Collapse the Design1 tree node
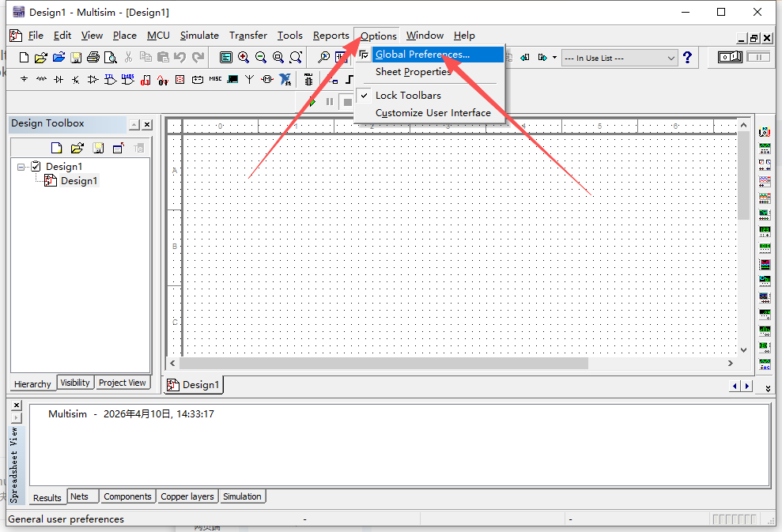This screenshot has height=532, width=782. [21, 167]
